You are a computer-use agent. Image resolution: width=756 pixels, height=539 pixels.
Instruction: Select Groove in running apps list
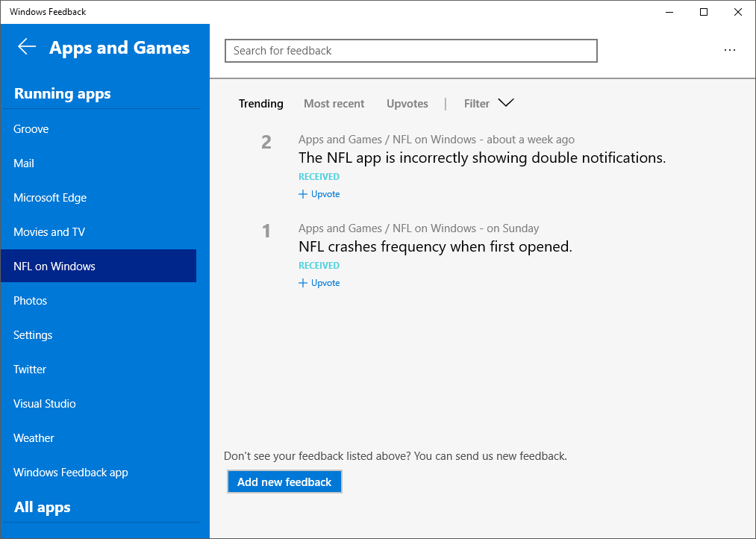coord(31,129)
